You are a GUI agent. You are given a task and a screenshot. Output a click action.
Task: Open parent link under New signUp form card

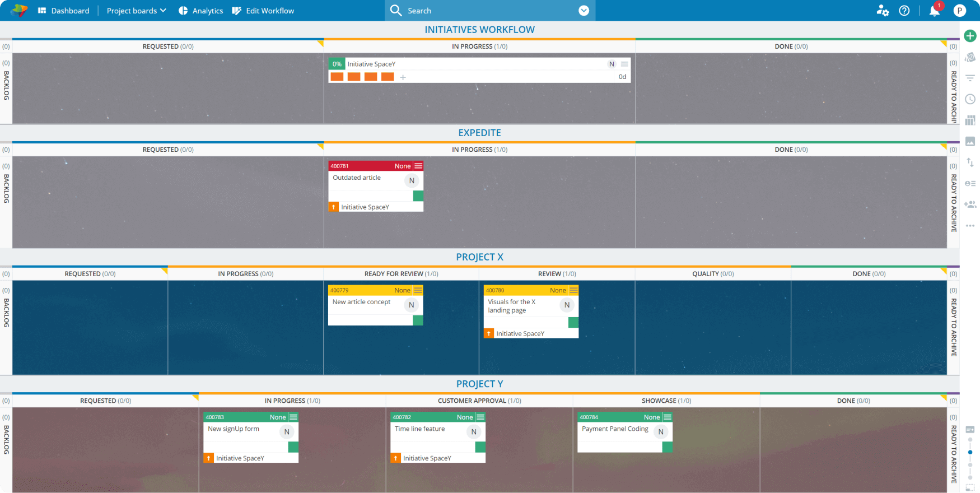click(x=240, y=458)
